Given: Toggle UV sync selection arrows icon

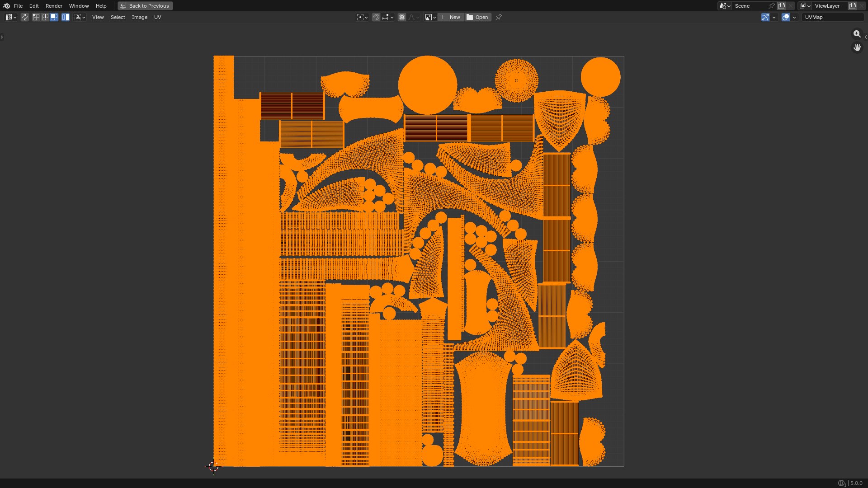Looking at the screenshot, I should 25,17.
